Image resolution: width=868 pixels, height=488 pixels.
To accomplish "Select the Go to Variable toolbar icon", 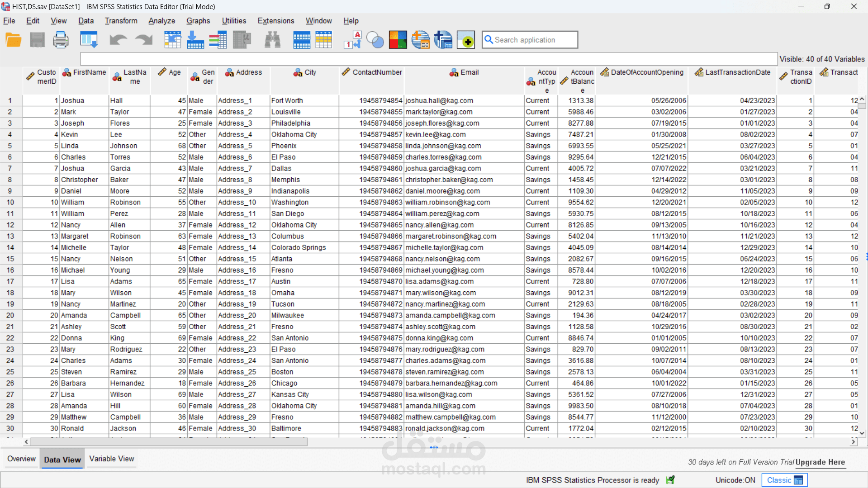I will (x=195, y=40).
